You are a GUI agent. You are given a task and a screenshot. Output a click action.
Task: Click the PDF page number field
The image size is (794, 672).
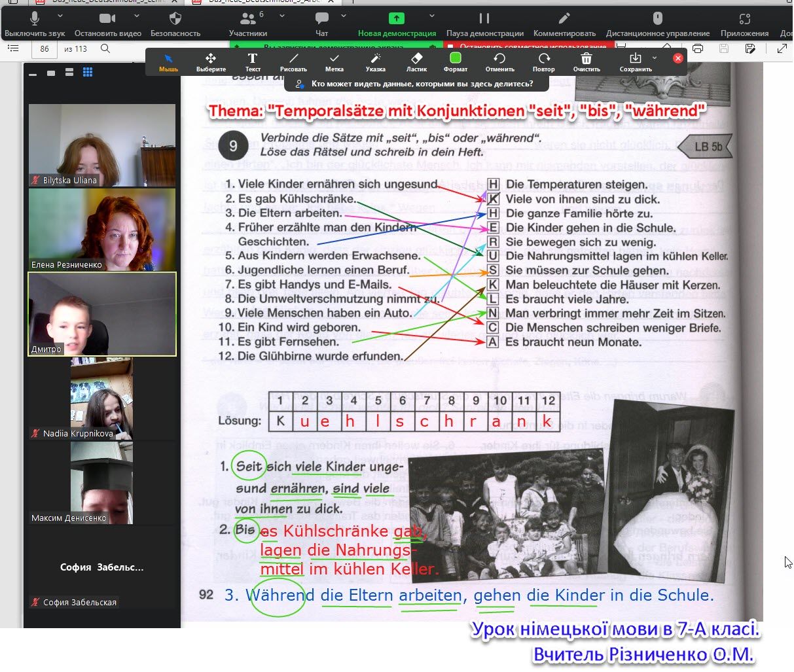(45, 48)
